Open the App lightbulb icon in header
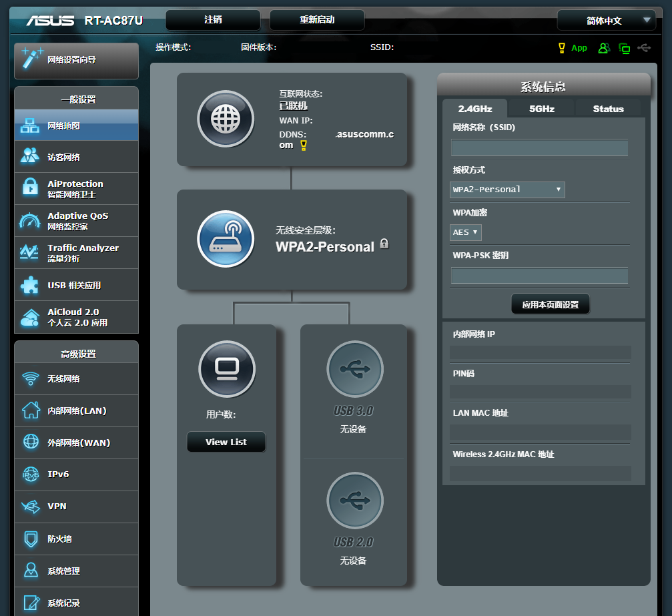The image size is (672, 616). coord(562,48)
